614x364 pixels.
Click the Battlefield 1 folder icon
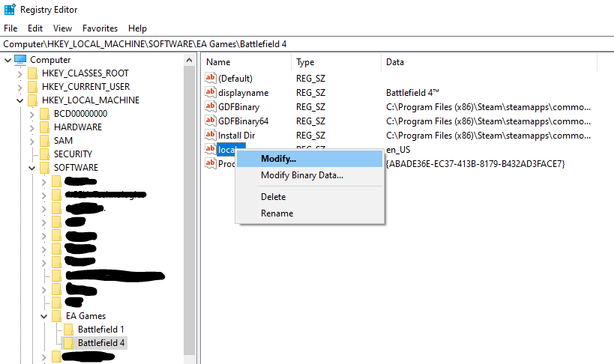point(68,329)
